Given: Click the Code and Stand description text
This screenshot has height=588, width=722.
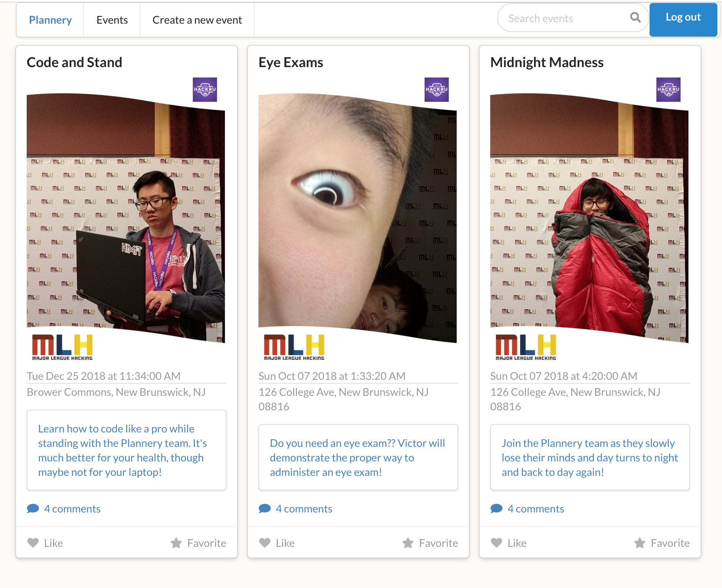Looking at the screenshot, I should pyautogui.click(x=123, y=450).
